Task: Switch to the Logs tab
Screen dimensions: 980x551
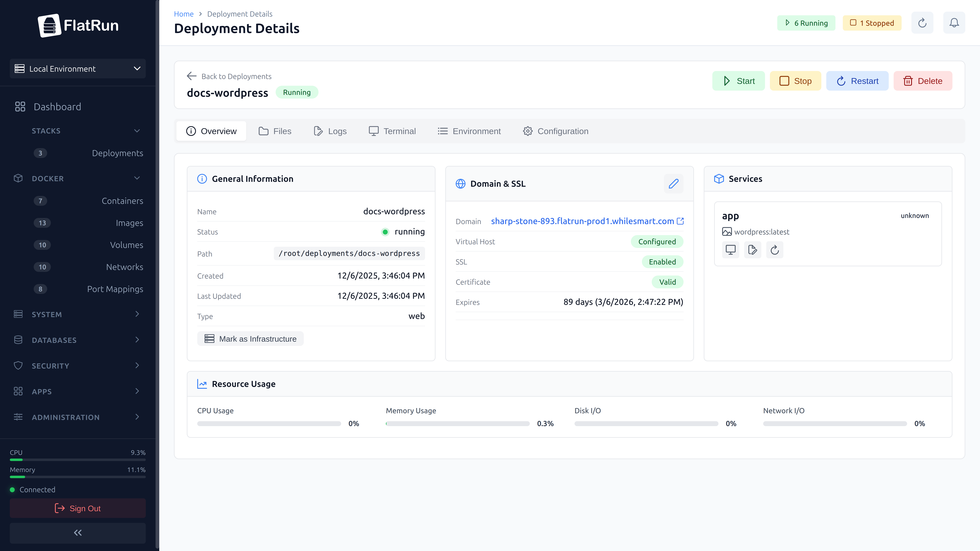Action: click(330, 131)
